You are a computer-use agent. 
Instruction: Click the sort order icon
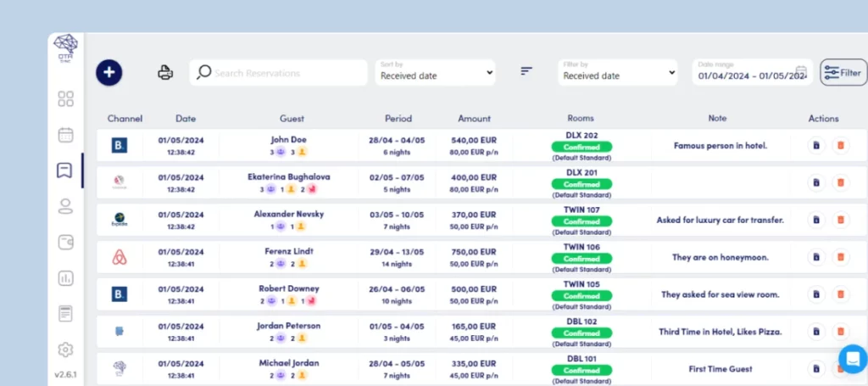526,71
